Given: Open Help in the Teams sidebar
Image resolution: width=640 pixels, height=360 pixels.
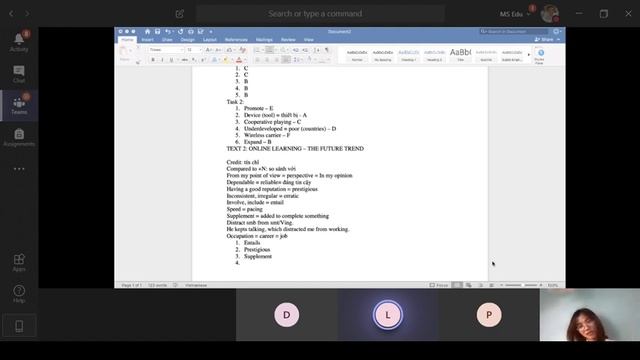Looking at the screenshot, I should (19, 294).
